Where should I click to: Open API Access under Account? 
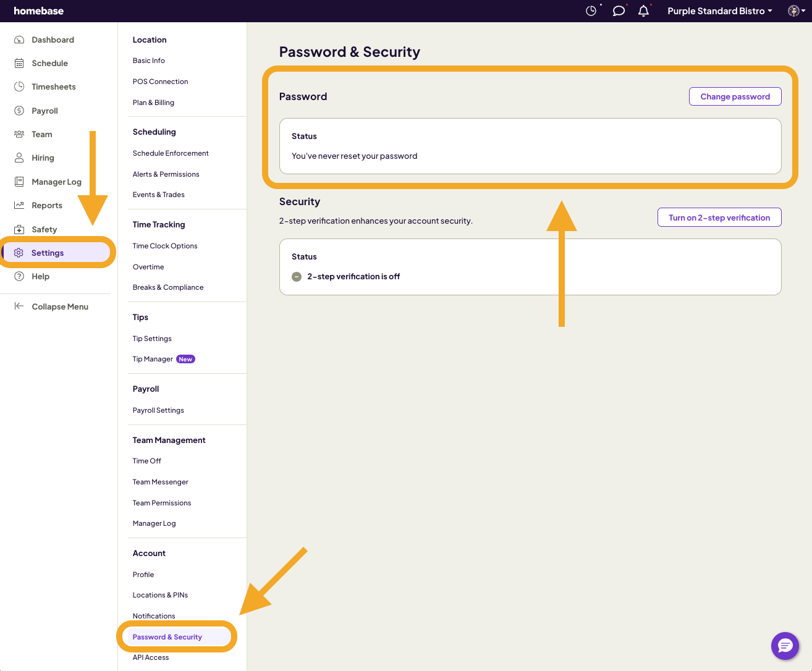click(x=151, y=657)
